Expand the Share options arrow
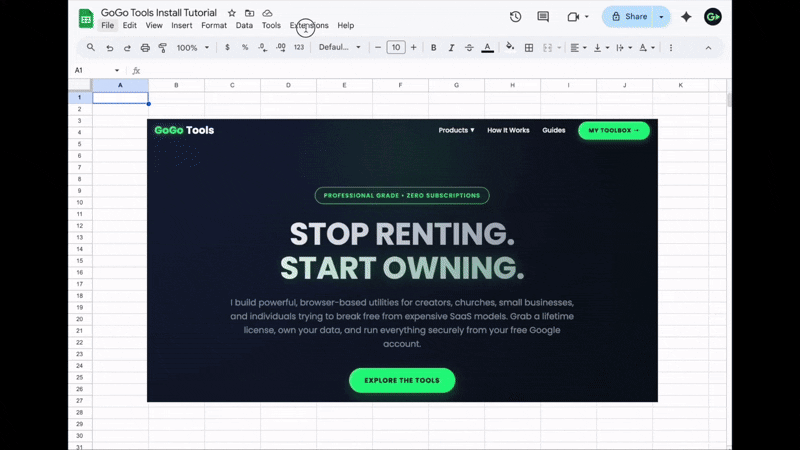The image size is (800, 450). click(x=661, y=17)
